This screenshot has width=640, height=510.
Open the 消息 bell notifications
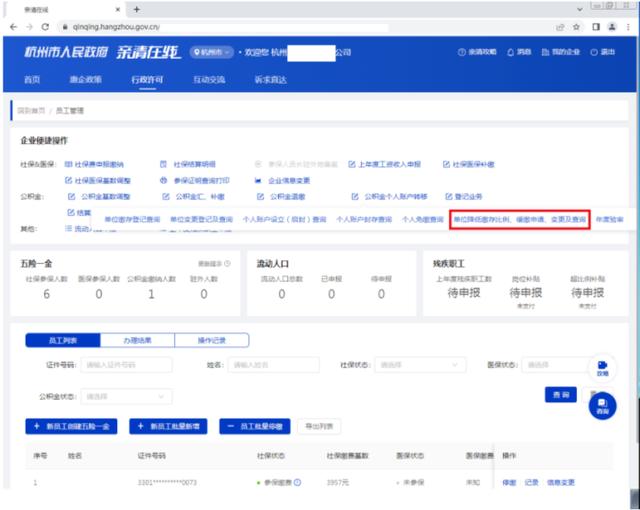coord(519,52)
